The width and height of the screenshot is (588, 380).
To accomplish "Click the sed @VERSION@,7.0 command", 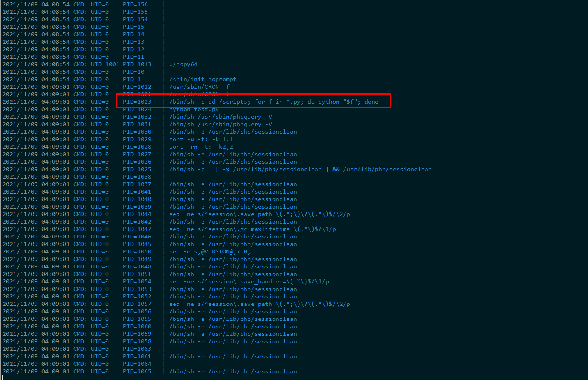I will [209, 251].
